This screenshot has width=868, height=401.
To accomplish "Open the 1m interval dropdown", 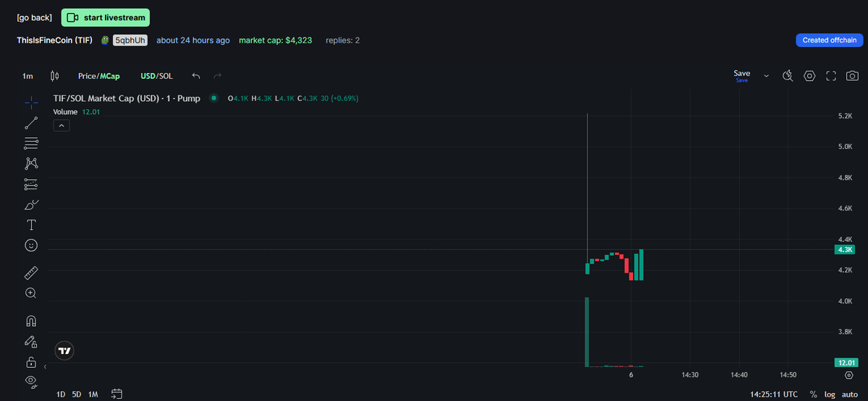I will point(27,76).
